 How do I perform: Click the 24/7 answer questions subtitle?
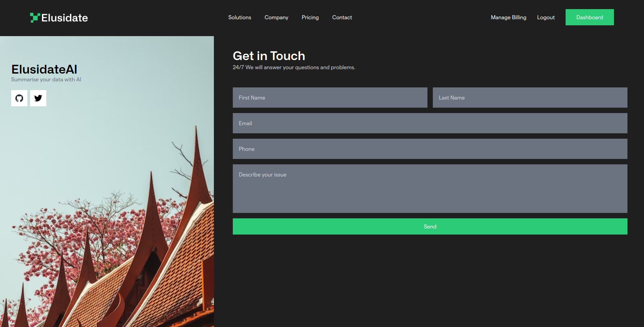294,67
